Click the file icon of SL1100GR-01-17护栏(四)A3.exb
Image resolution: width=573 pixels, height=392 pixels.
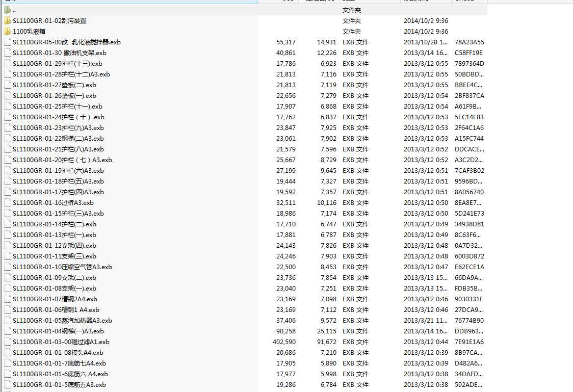coord(8,192)
